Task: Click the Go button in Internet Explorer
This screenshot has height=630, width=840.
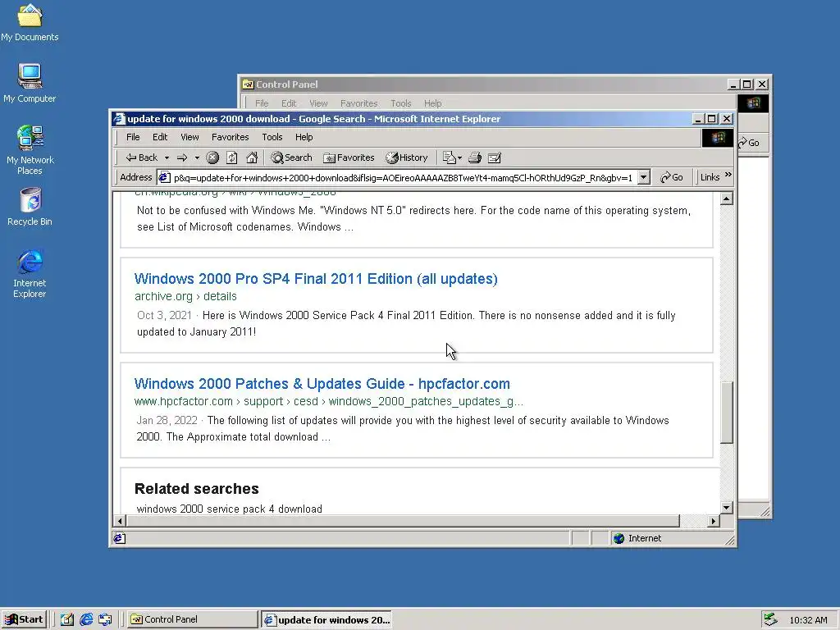Action: 672,177
